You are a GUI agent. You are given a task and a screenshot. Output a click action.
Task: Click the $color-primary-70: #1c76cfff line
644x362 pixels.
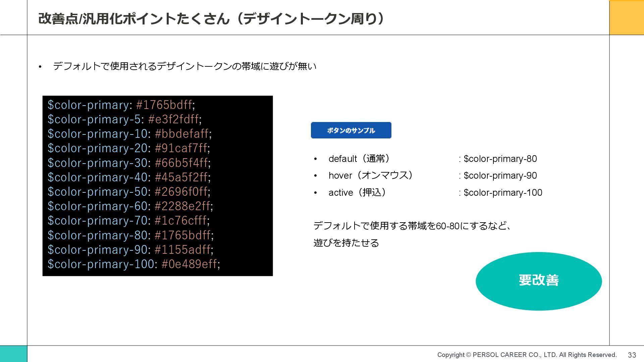[128, 221]
